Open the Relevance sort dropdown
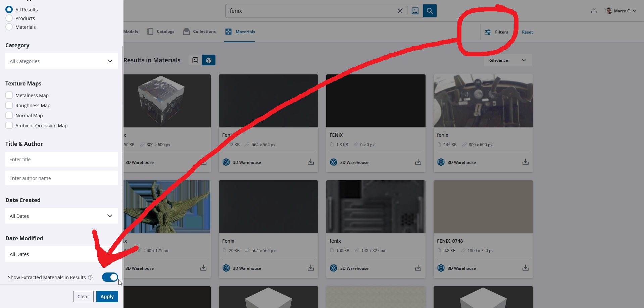 click(x=507, y=60)
